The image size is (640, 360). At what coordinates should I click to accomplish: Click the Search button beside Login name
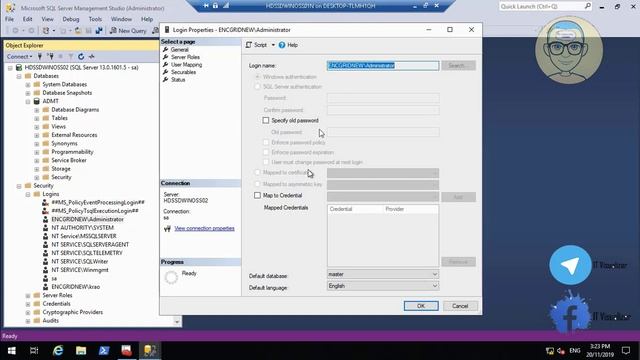[458, 65]
